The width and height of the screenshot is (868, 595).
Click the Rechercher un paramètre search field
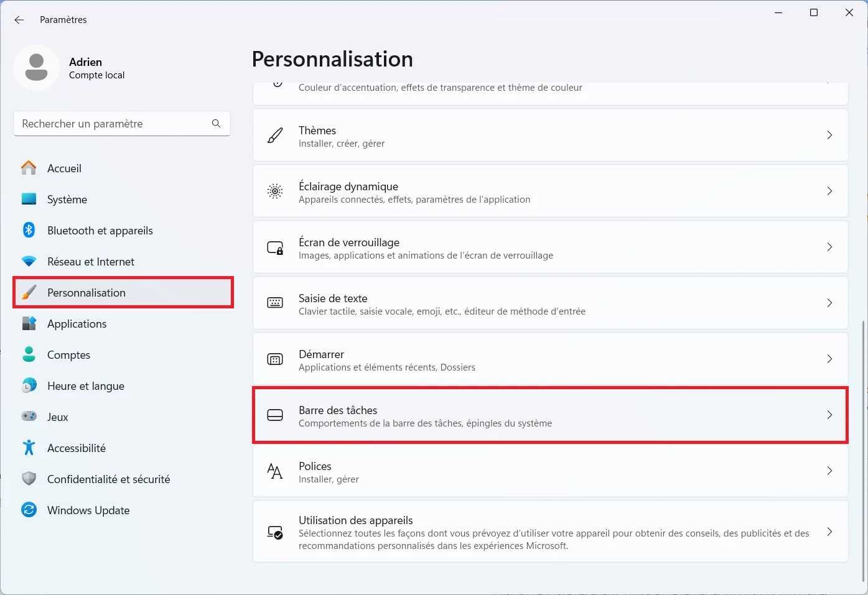point(122,124)
